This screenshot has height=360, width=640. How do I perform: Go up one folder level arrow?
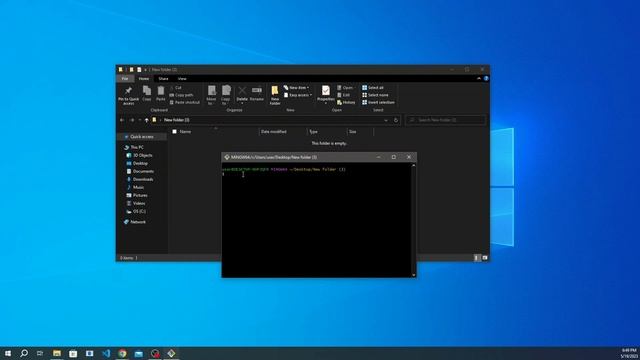point(146,120)
